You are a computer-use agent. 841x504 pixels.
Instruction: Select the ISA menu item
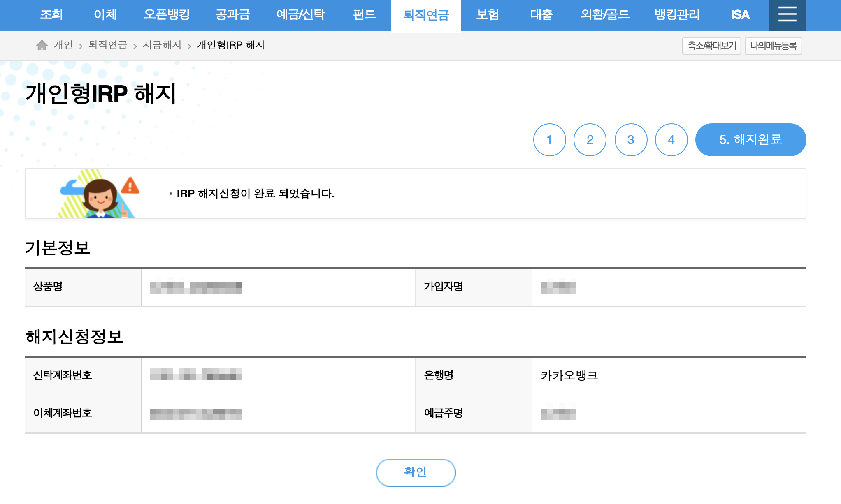740,15
